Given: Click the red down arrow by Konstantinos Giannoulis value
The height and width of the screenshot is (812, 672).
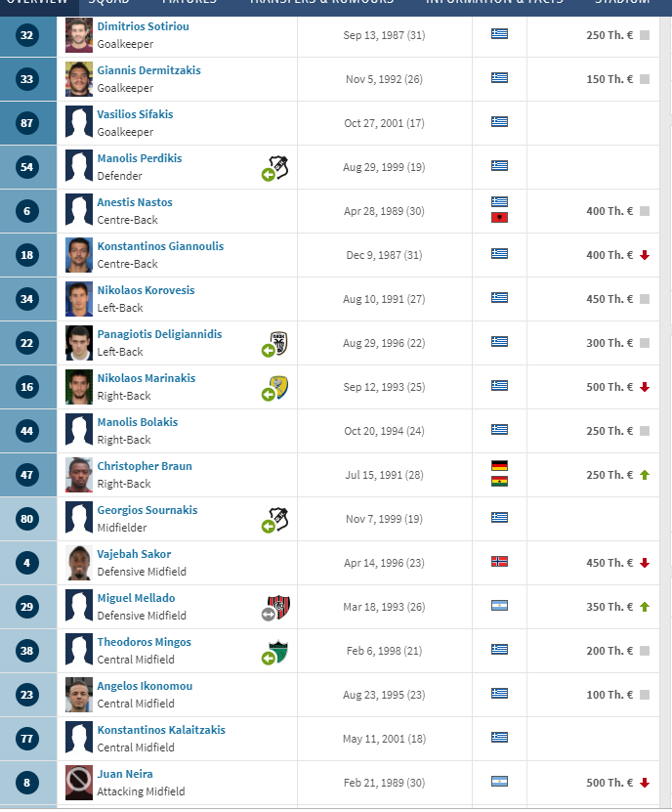Looking at the screenshot, I should pos(645,255).
